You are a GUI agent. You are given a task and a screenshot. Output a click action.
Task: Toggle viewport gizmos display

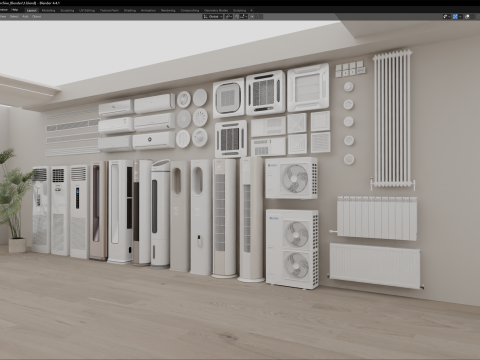(455, 16)
